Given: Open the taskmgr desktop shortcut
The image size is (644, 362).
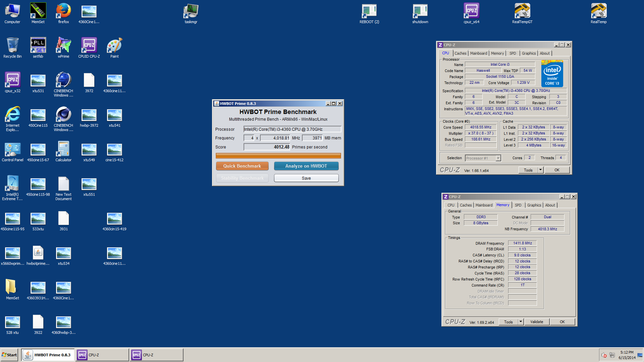Looking at the screenshot, I should tap(191, 13).
